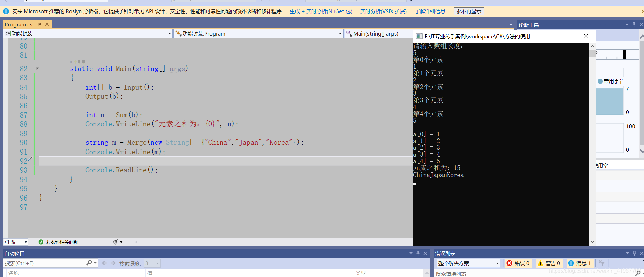Click the 名称 column header
644x277 pixels.
tap(14, 273)
